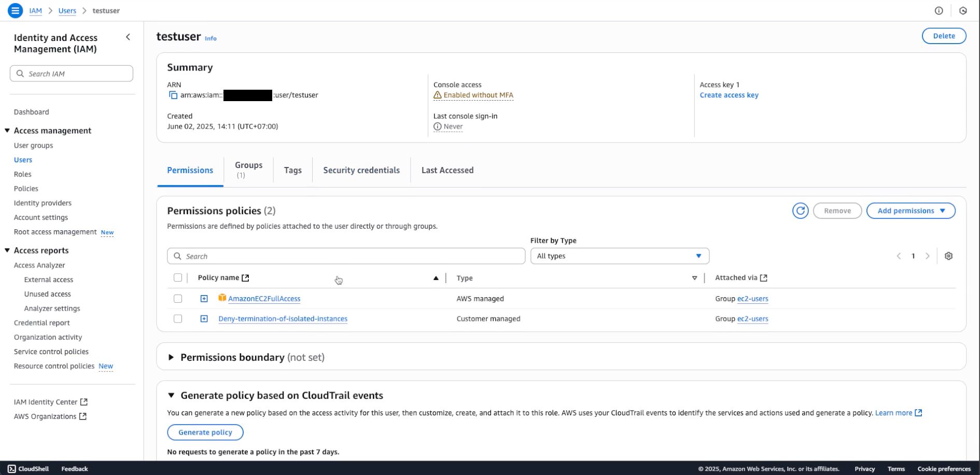Click external link icon beside Policy name
This screenshot has width=980, height=475.
pyautogui.click(x=246, y=278)
